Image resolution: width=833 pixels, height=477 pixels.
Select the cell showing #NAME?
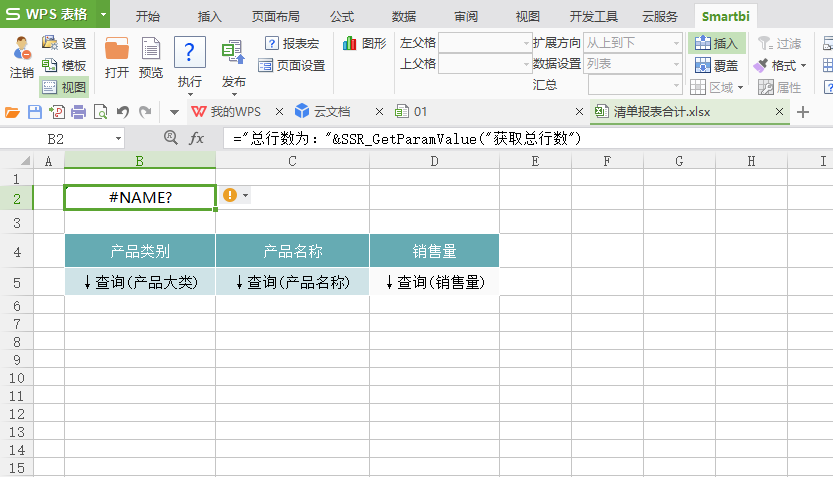coord(140,198)
